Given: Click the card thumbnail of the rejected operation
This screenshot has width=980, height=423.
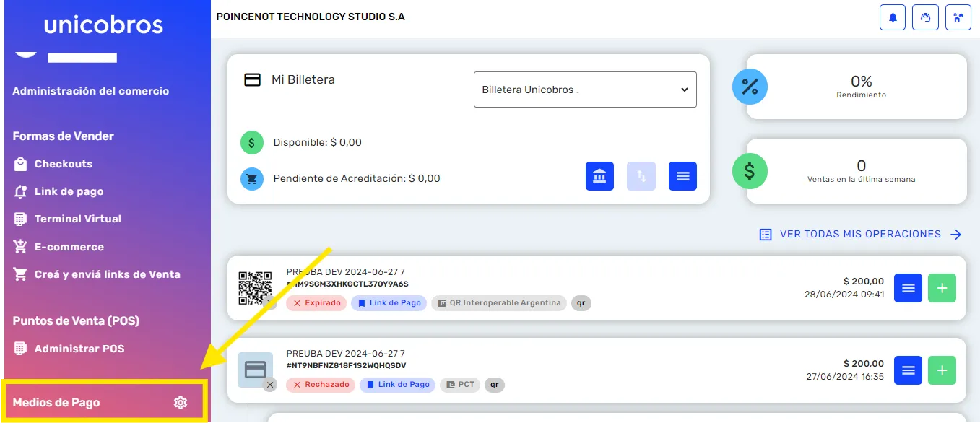Looking at the screenshot, I should coord(256,370).
